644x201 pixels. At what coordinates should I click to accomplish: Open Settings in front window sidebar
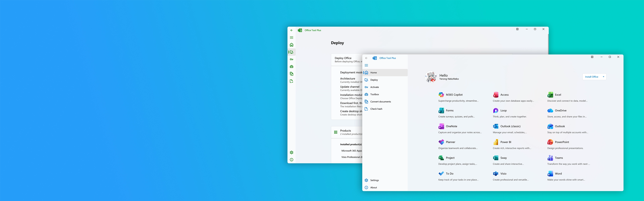pos(385,180)
